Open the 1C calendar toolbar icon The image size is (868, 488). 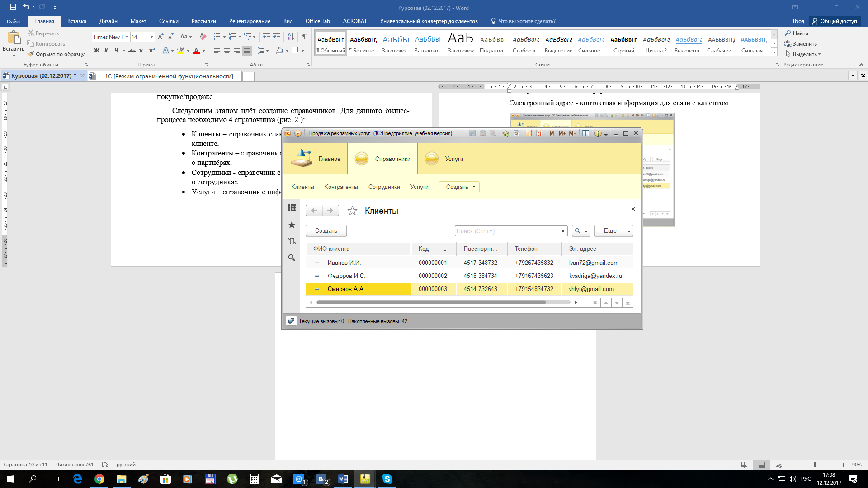[539, 133]
